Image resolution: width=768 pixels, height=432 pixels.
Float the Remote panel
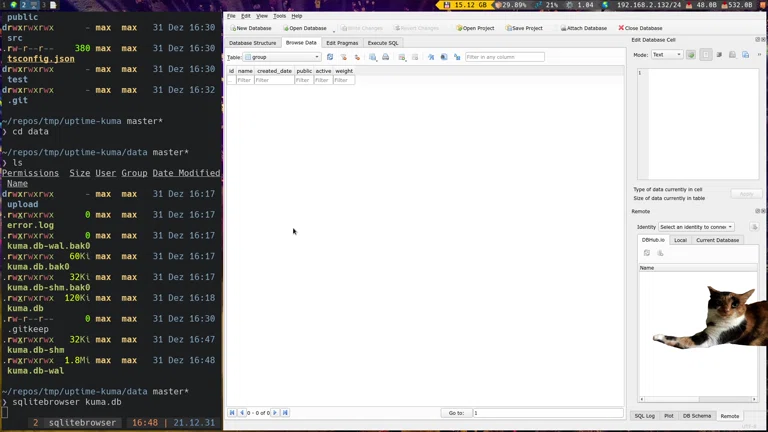(757, 211)
